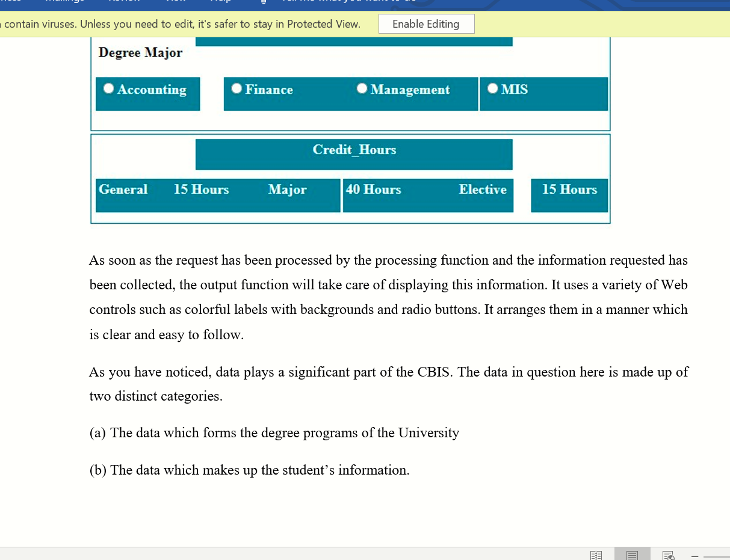Click the Elective label

tap(483, 189)
